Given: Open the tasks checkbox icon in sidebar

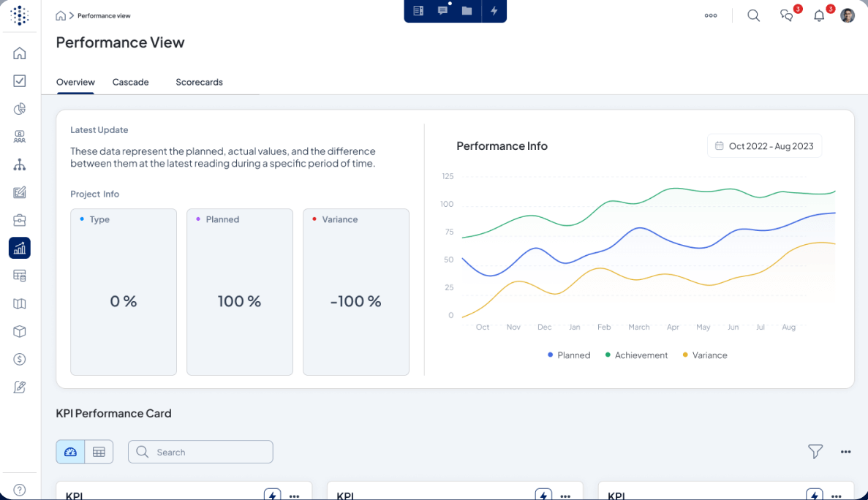Looking at the screenshot, I should (x=20, y=81).
